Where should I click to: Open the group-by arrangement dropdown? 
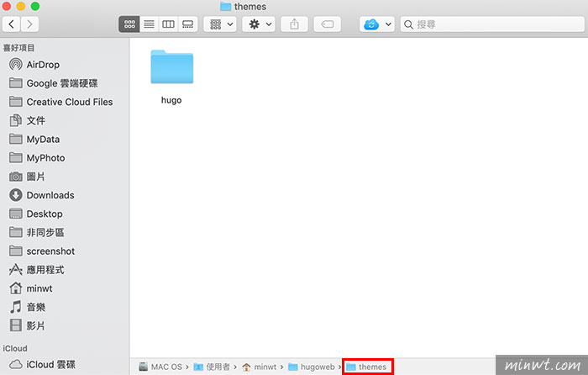[x=220, y=24]
